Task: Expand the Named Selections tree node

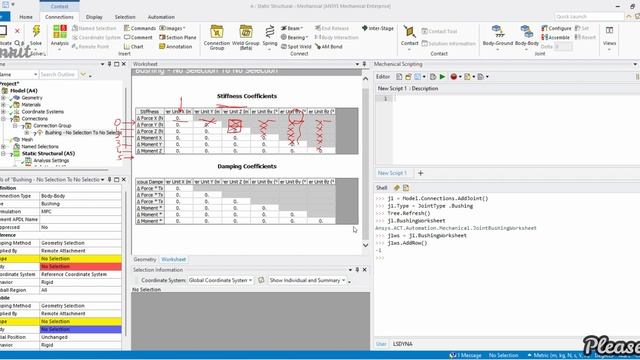Action: pyautogui.click(x=3, y=147)
